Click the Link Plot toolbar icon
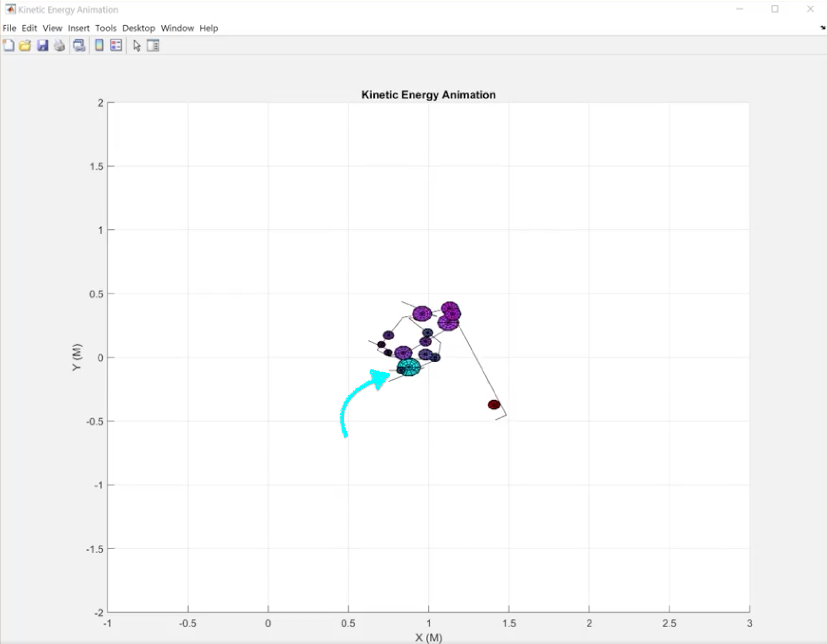 [79, 45]
